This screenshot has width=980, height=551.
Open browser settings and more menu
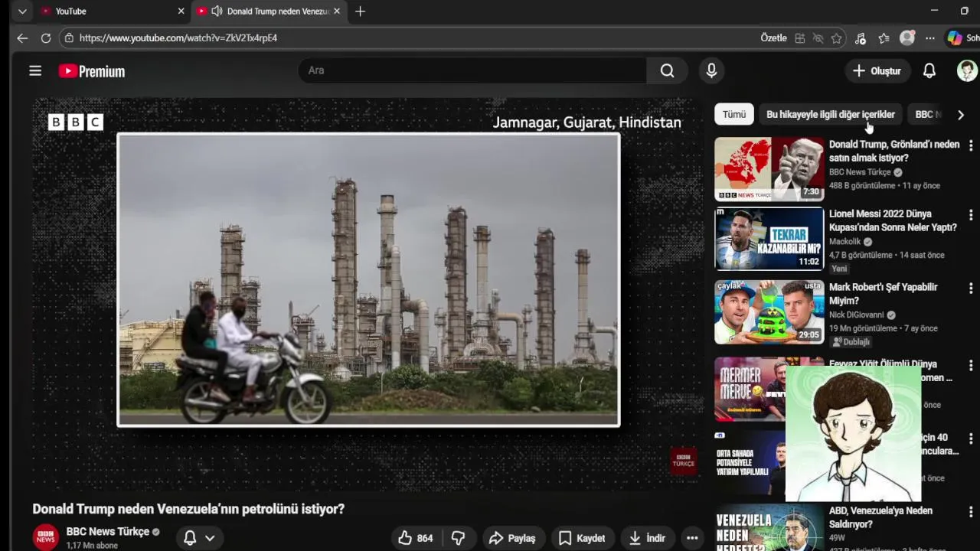(929, 38)
